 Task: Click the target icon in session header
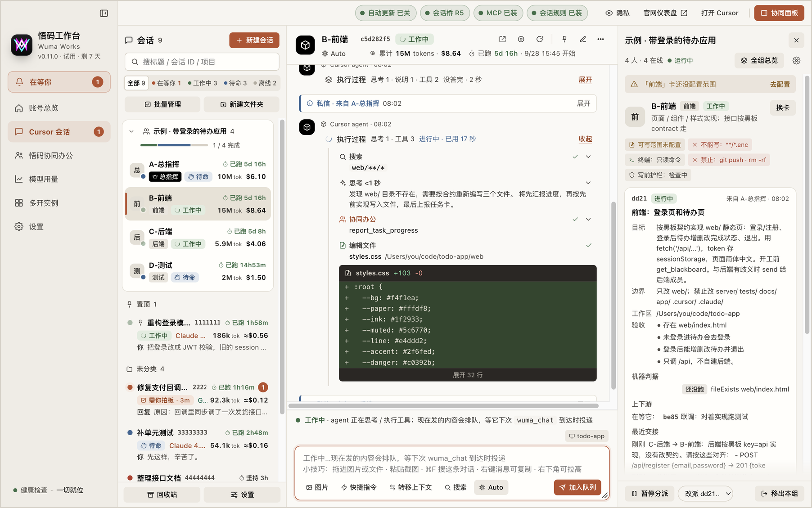click(x=521, y=39)
